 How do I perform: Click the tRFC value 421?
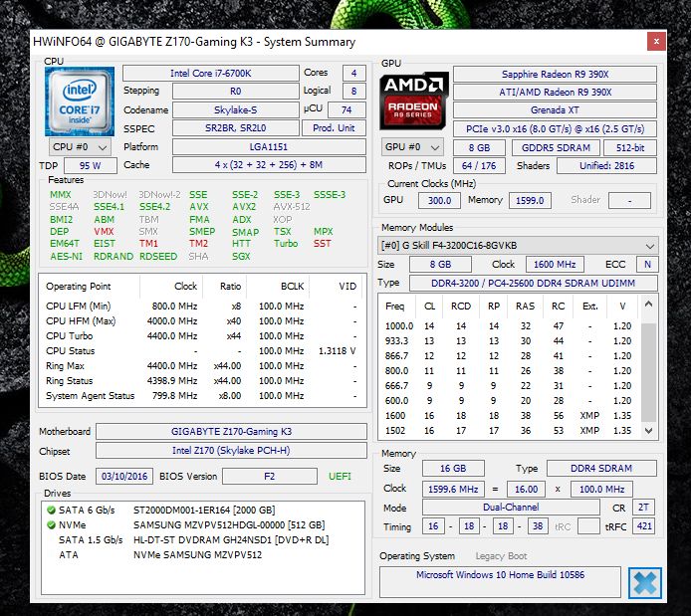(644, 525)
